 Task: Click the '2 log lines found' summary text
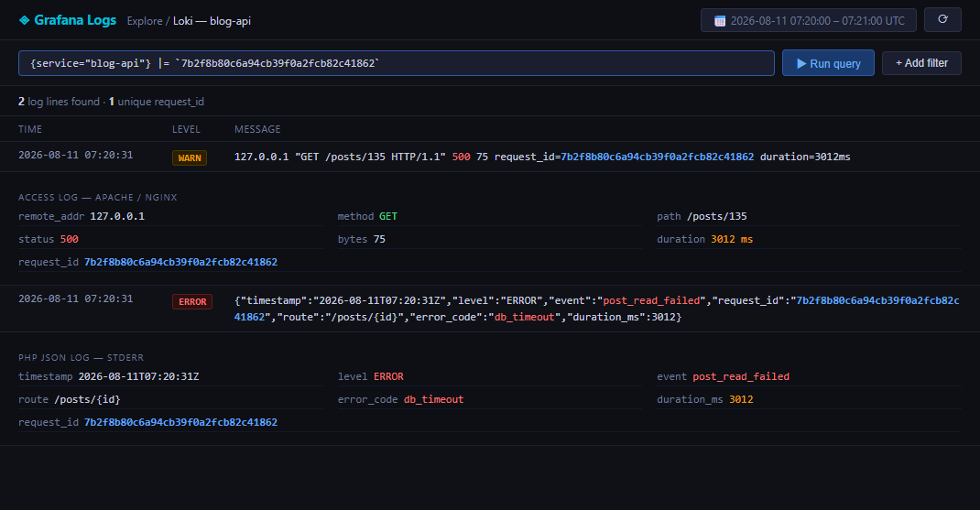pyautogui.click(x=59, y=102)
